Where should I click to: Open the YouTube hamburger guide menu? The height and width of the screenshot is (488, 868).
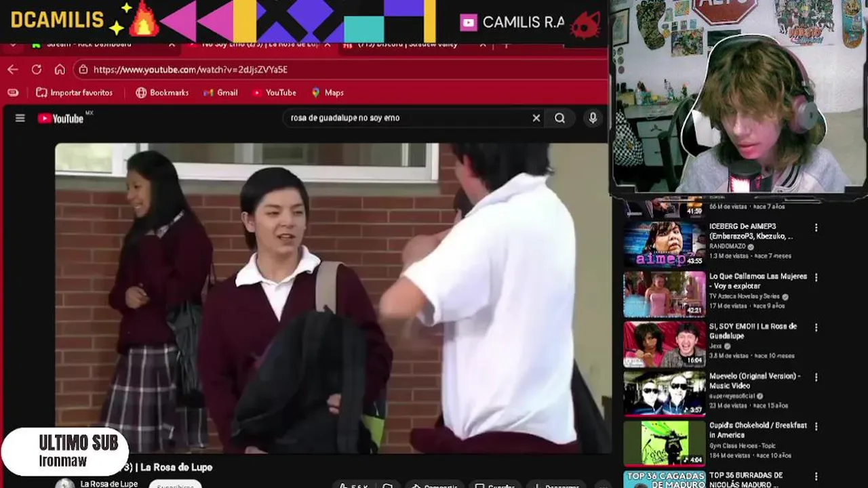coord(20,118)
